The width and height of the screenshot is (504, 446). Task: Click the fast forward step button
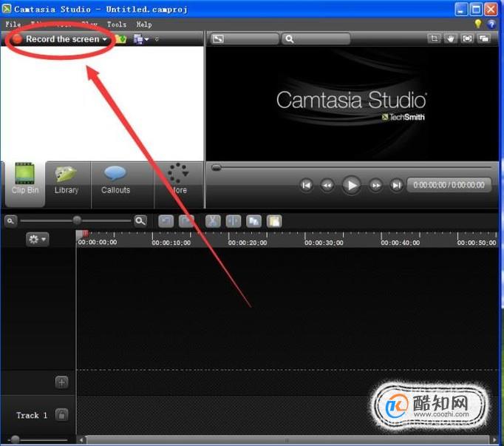pyautogui.click(x=375, y=186)
